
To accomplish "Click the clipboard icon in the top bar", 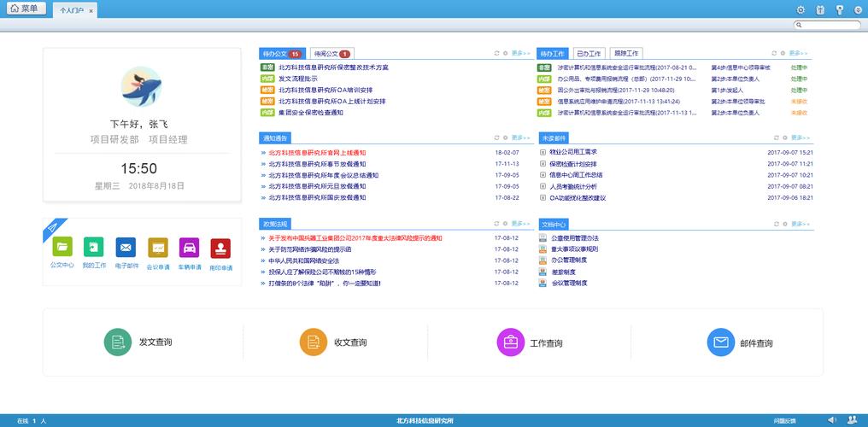I will [x=820, y=9].
